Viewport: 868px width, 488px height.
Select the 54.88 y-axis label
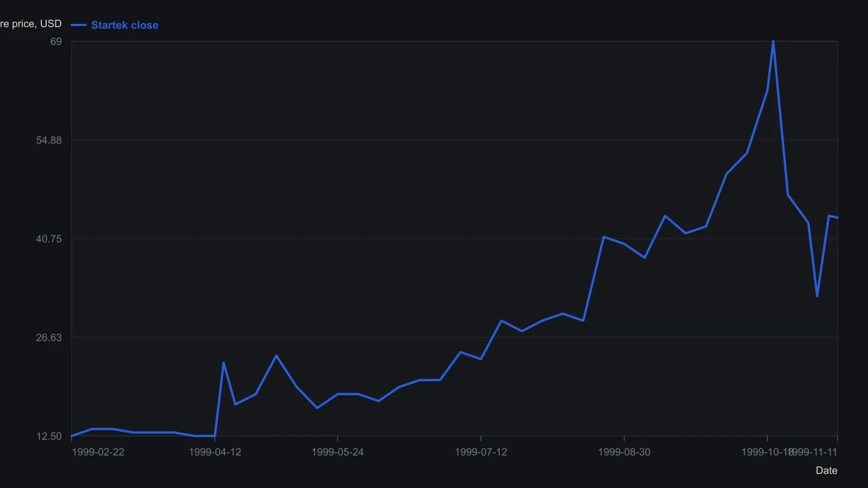49,140
